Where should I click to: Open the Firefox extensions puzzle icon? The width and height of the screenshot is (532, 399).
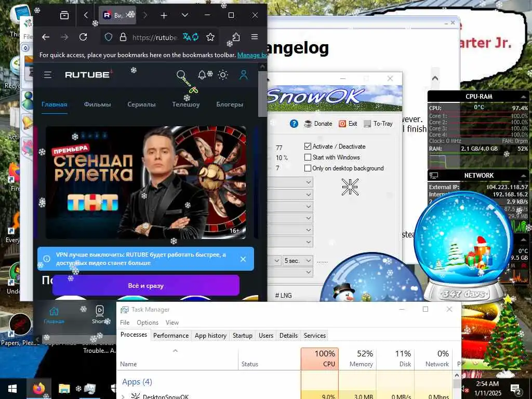pyautogui.click(x=236, y=37)
